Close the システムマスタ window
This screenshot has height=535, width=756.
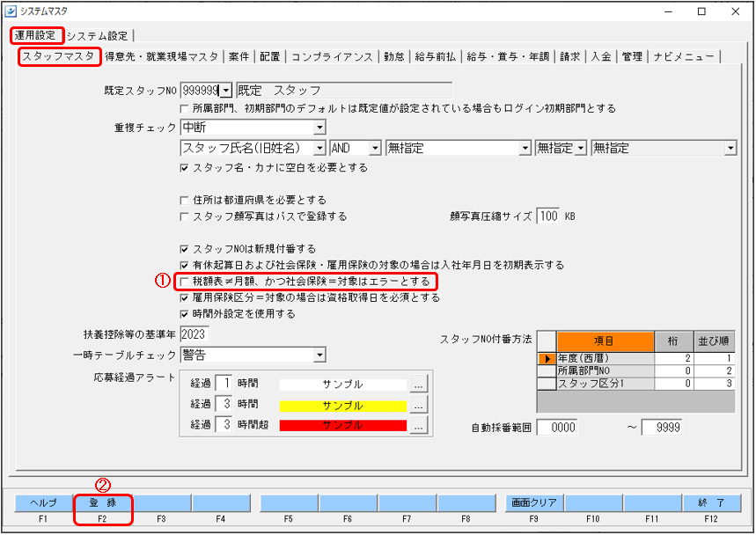[735, 11]
